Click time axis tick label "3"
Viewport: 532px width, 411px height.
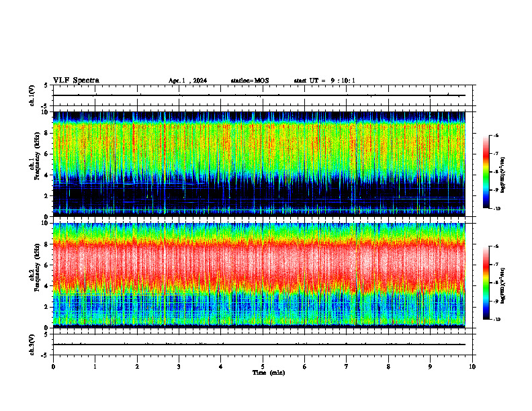coord(179,367)
